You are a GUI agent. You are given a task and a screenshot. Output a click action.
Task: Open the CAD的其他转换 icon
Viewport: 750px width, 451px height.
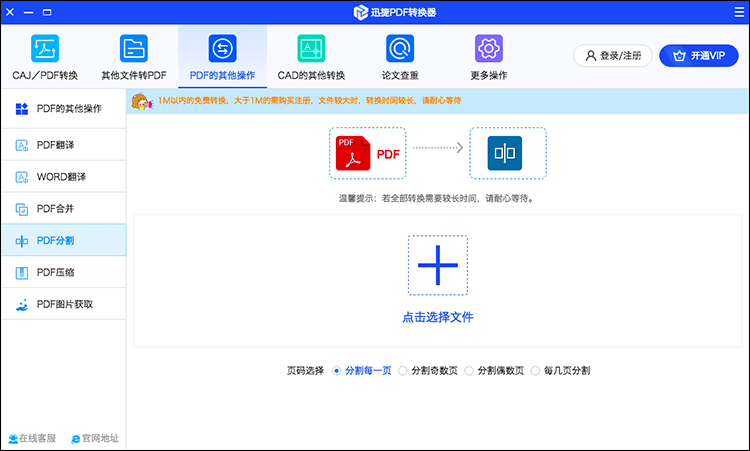click(x=311, y=48)
